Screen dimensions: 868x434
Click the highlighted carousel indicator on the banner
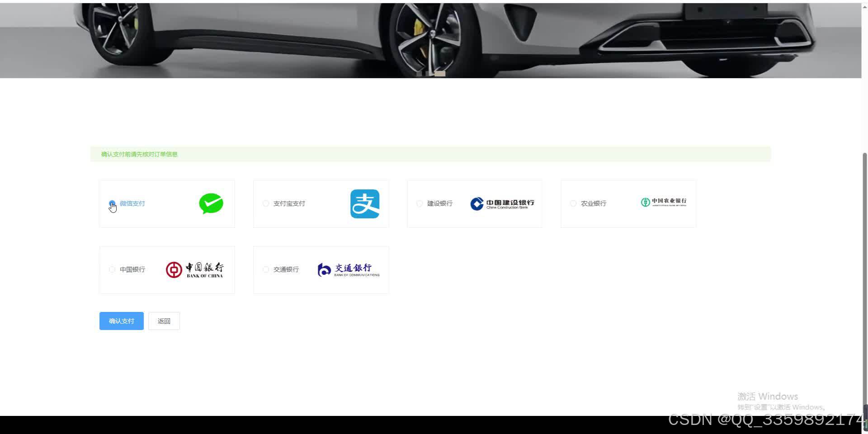pyautogui.click(x=440, y=74)
